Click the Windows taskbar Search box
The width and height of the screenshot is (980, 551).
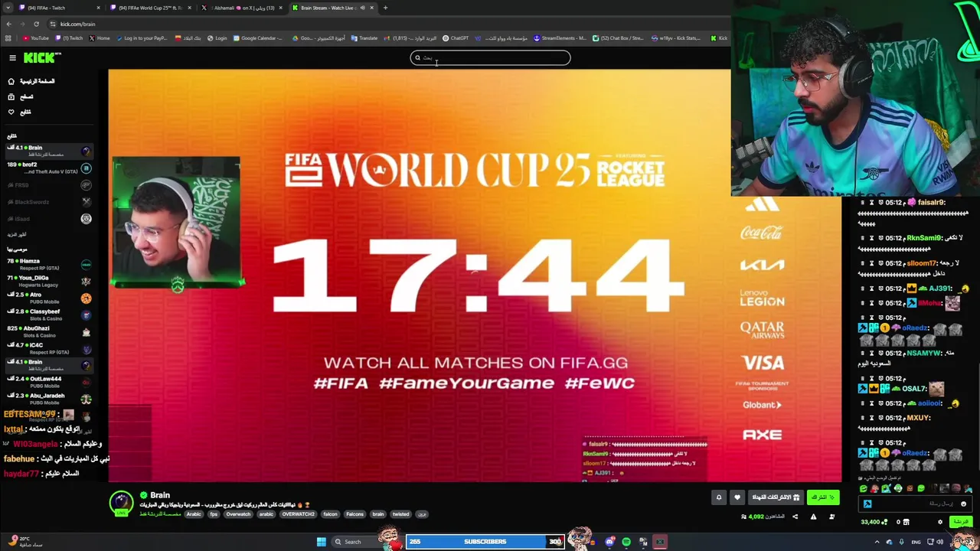coord(360,542)
